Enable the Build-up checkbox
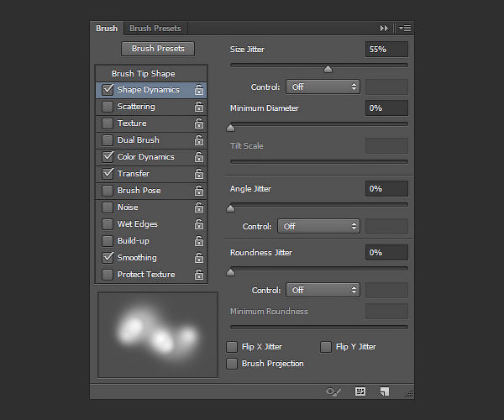Screen dimensions: 504x420 (x=108, y=241)
